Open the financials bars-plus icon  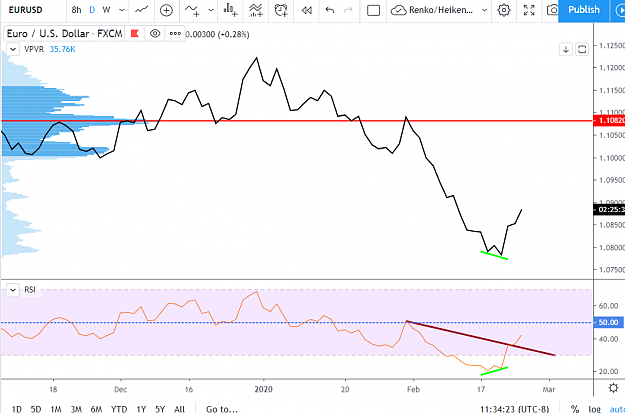point(230,10)
